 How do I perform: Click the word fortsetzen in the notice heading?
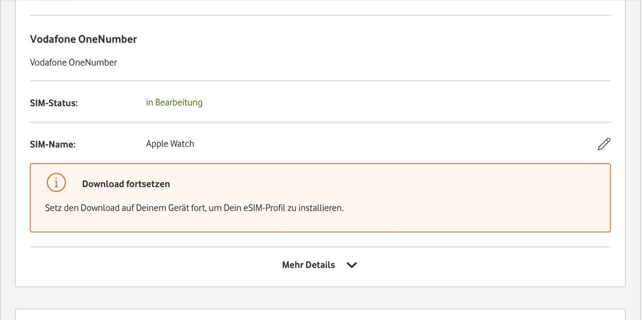point(148,184)
